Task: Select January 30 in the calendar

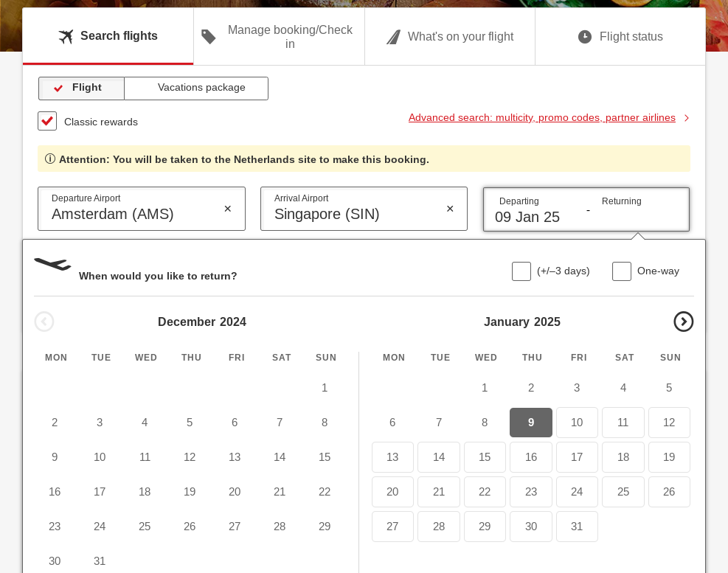Action: [531, 527]
